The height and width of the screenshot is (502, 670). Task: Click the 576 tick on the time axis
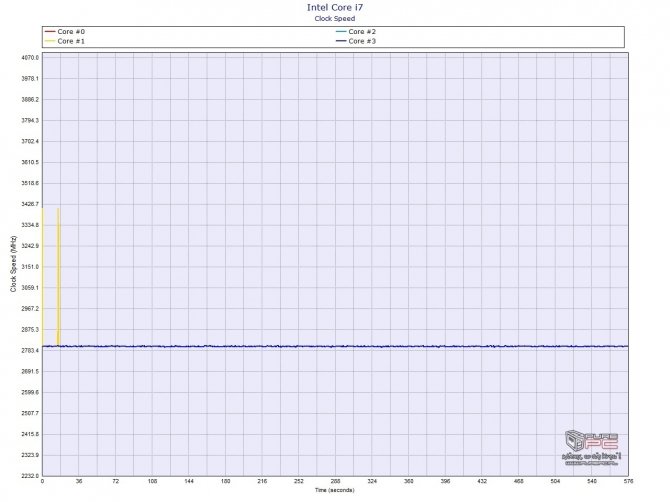628,481
